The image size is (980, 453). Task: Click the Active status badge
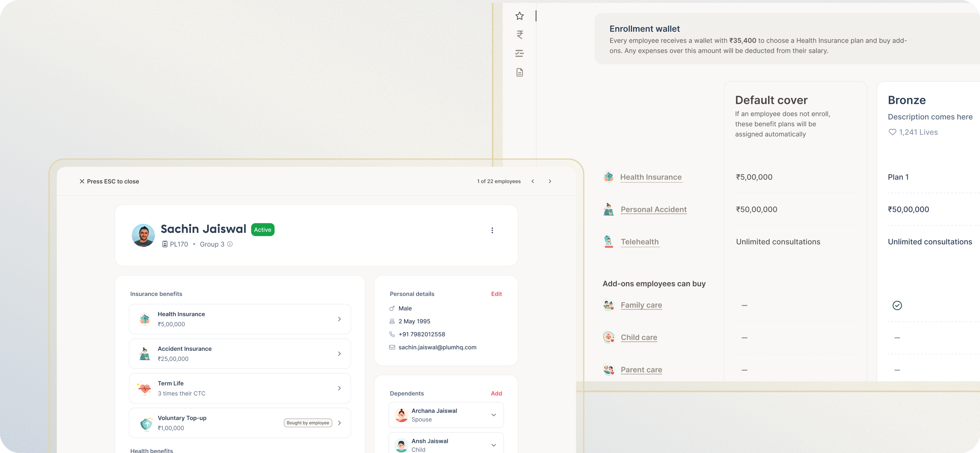tap(262, 229)
